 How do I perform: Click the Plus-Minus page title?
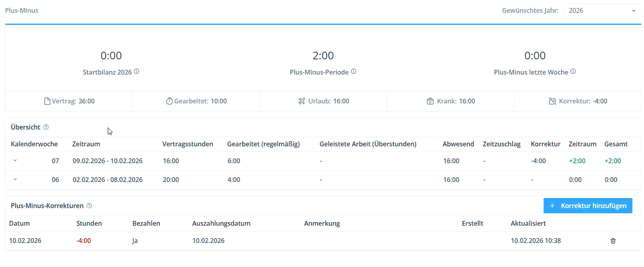click(22, 10)
